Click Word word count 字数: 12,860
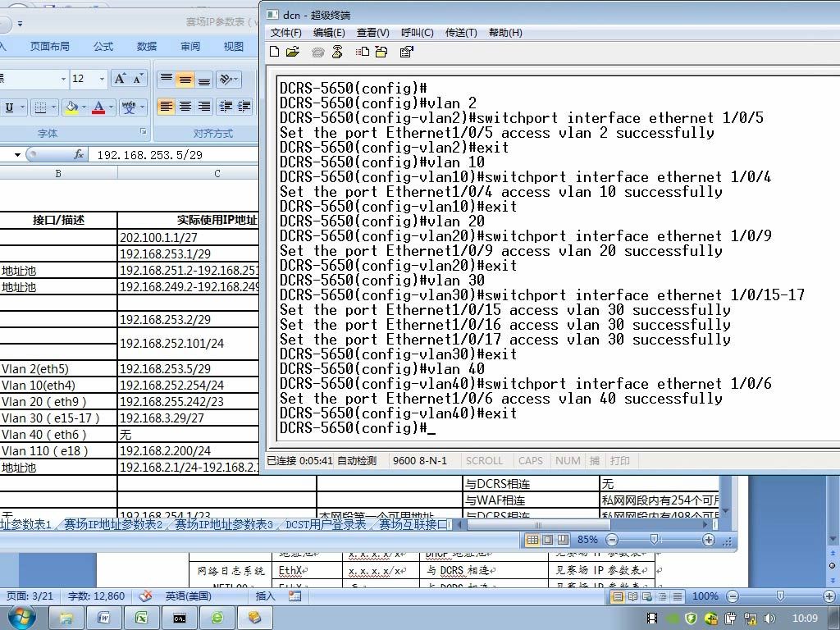 [97, 596]
